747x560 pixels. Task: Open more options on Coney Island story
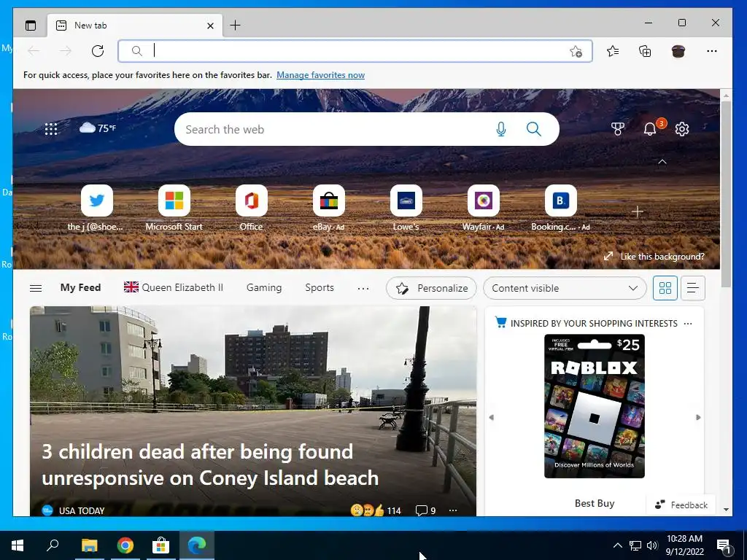pyautogui.click(x=453, y=510)
